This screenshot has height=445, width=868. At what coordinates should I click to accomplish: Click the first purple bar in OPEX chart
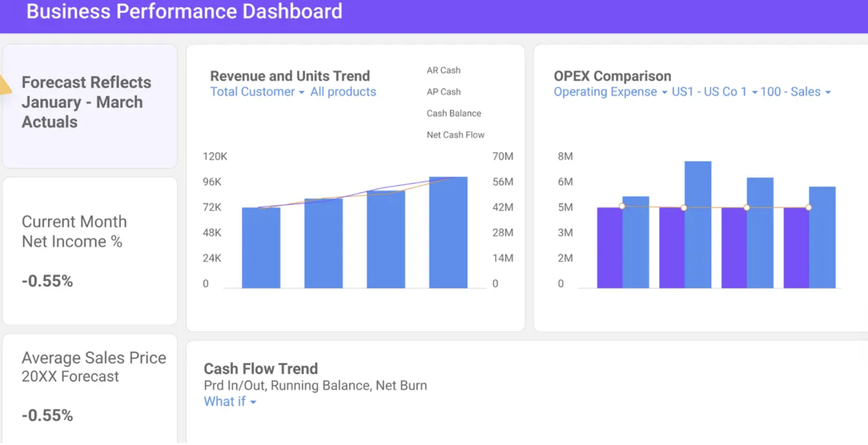pos(610,248)
